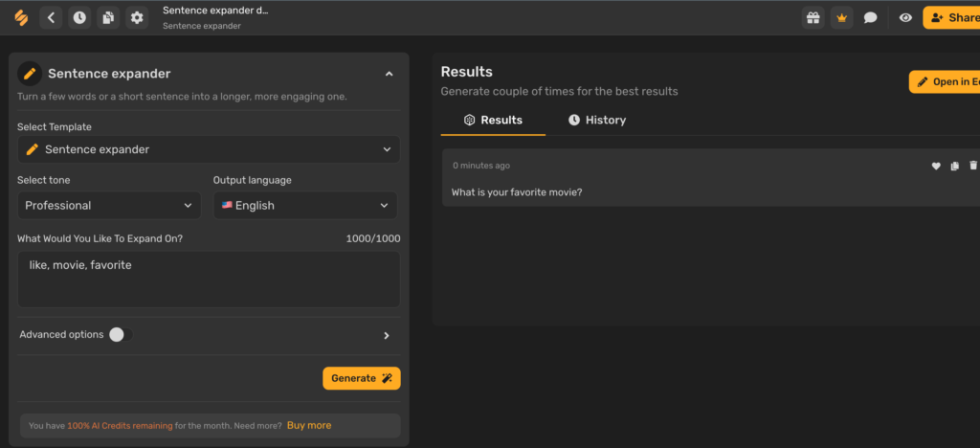
Task: Open the chat bubble icon
Action: (870, 17)
